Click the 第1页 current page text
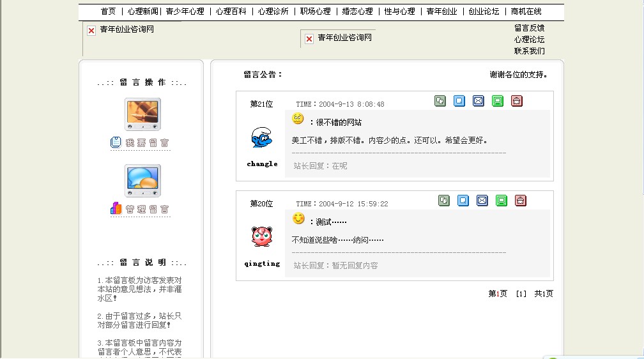This screenshot has height=359, width=644. (498, 294)
